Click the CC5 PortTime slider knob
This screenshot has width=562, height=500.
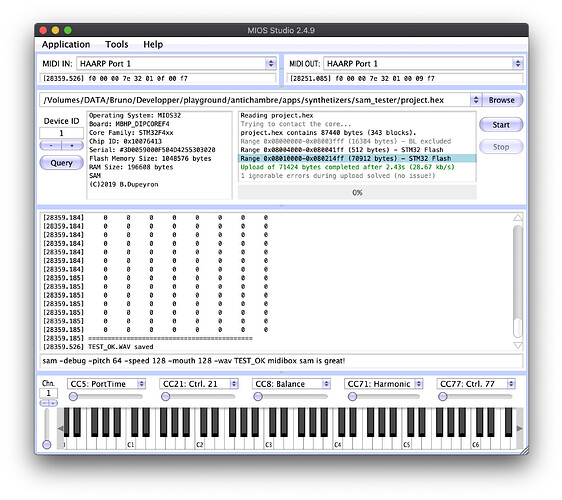(73, 397)
